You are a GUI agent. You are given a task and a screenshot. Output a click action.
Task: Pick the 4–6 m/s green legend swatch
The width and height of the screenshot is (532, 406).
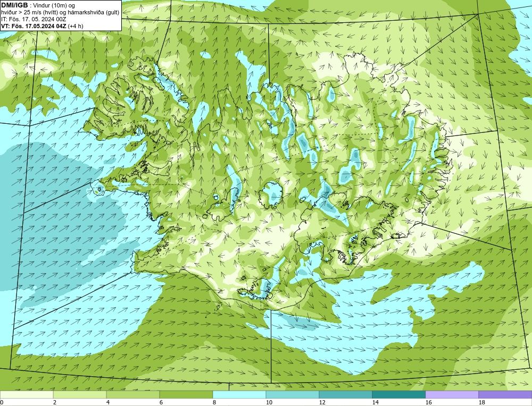(133, 394)
